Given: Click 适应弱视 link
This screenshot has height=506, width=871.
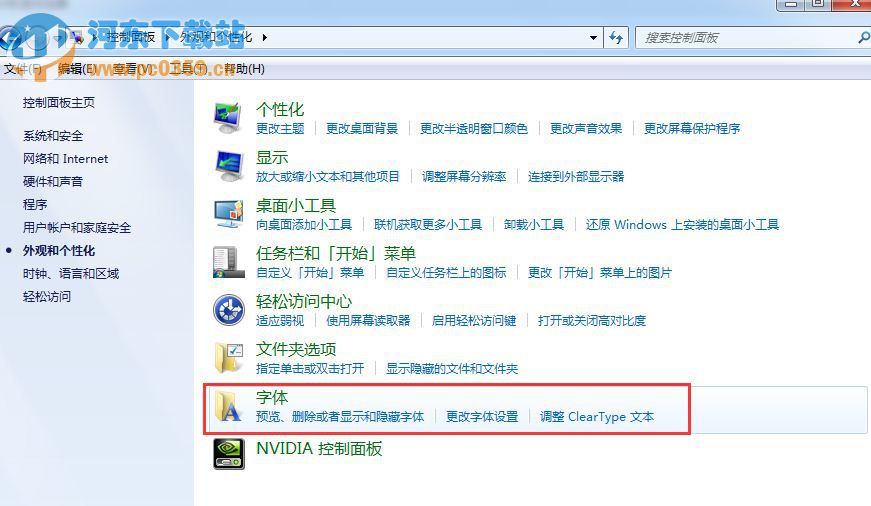Looking at the screenshot, I should click(280, 320).
